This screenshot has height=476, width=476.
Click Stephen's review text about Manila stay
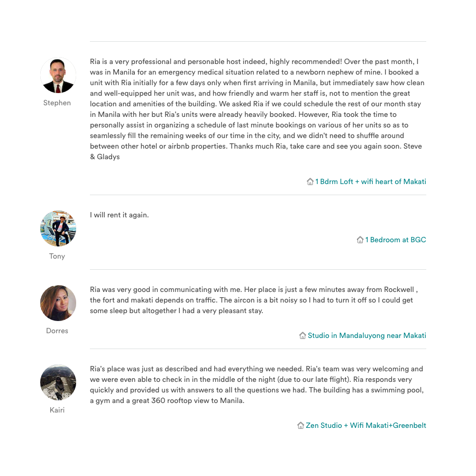coord(258,109)
